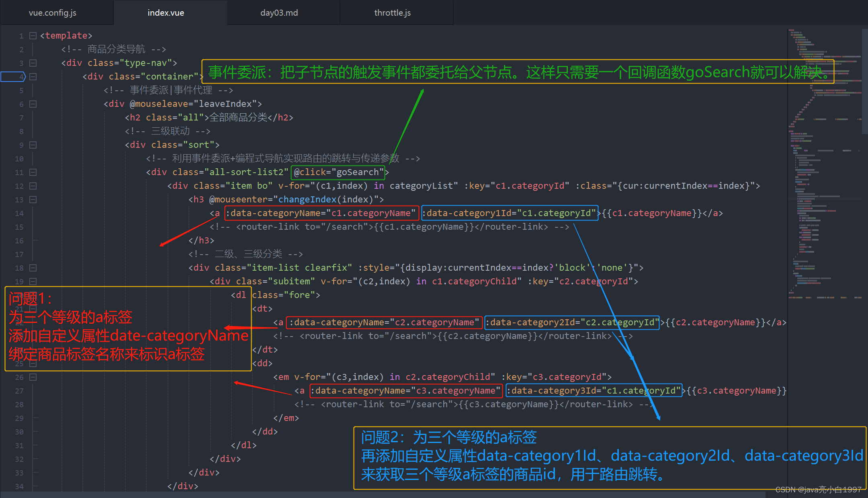Click the </h3> closing tag
The image size is (868, 498).
pos(201,241)
